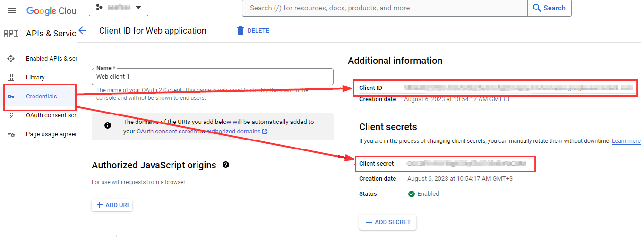Click the Enabled status text
This screenshot has height=237, width=644.
click(x=428, y=194)
